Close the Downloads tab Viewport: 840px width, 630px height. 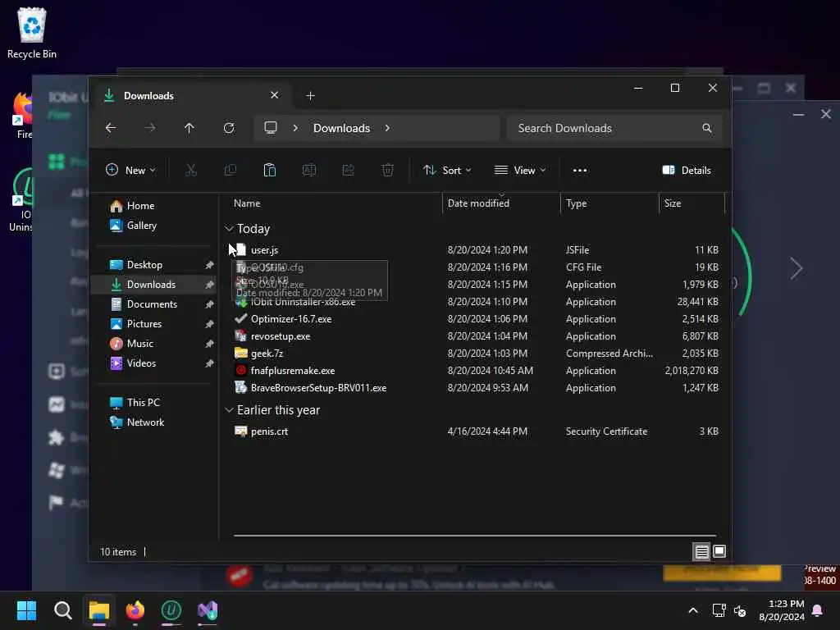pos(274,95)
